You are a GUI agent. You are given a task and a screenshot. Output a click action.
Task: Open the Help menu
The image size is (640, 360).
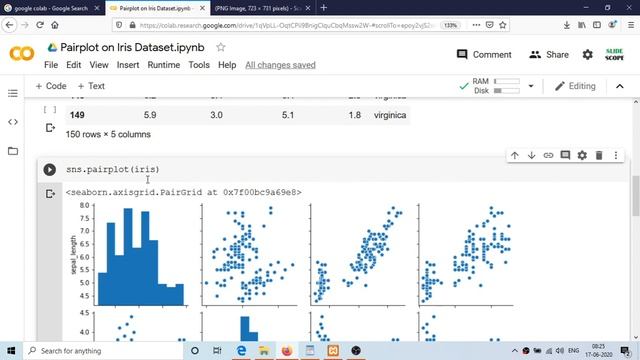click(227, 65)
